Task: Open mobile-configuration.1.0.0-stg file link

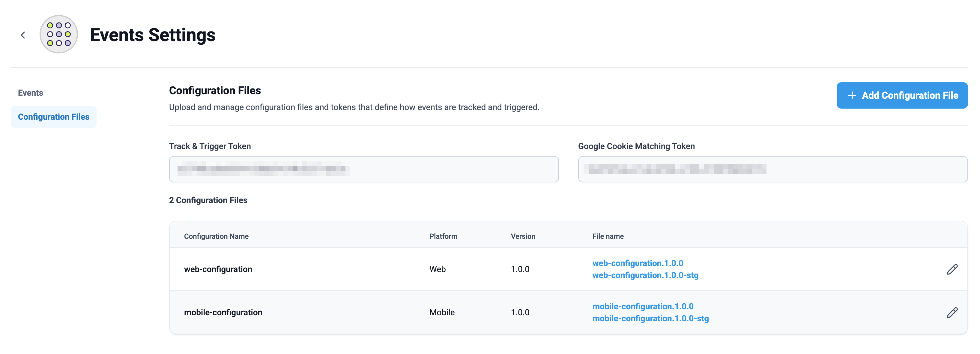Action: coord(650,318)
